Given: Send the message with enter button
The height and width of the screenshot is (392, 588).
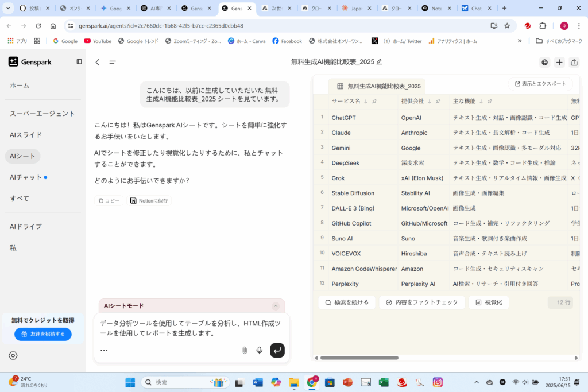Looking at the screenshot, I should 277,351.
